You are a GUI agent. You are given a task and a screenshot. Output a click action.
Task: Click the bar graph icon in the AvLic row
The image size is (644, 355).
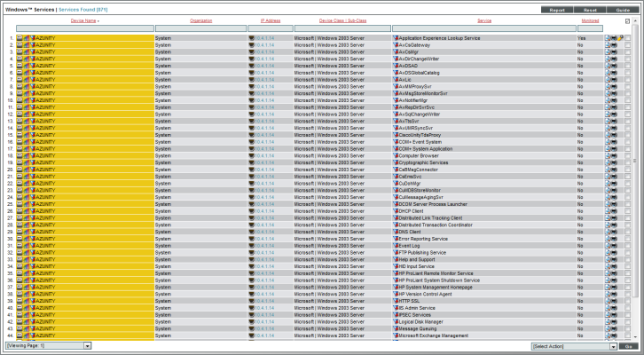point(27,80)
